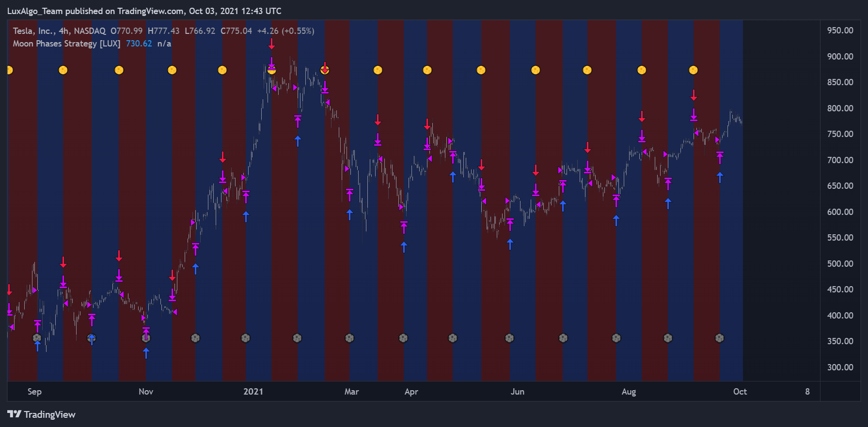868x427 pixels.
Task: Click the Jun label on the time axis
Action: pyautogui.click(x=518, y=392)
